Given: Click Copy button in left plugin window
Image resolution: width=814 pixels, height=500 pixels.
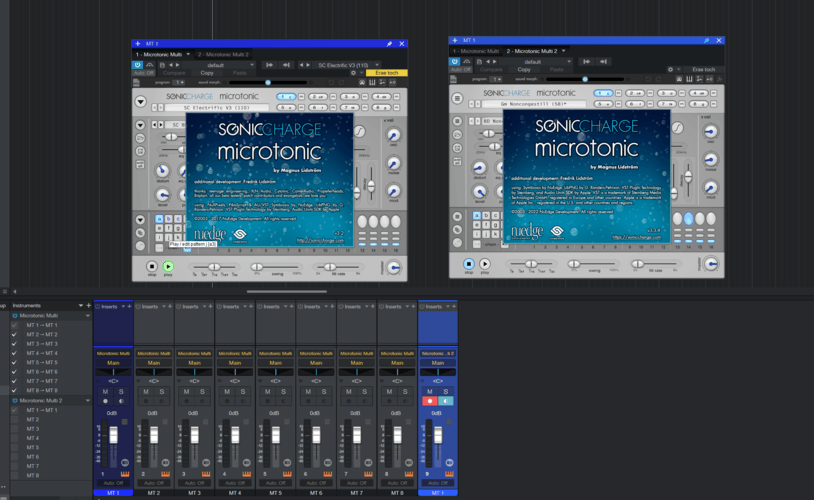Looking at the screenshot, I should click(207, 73).
